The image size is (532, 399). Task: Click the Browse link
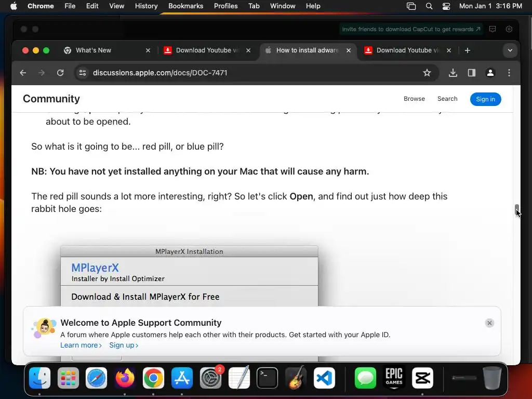pyautogui.click(x=414, y=99)
